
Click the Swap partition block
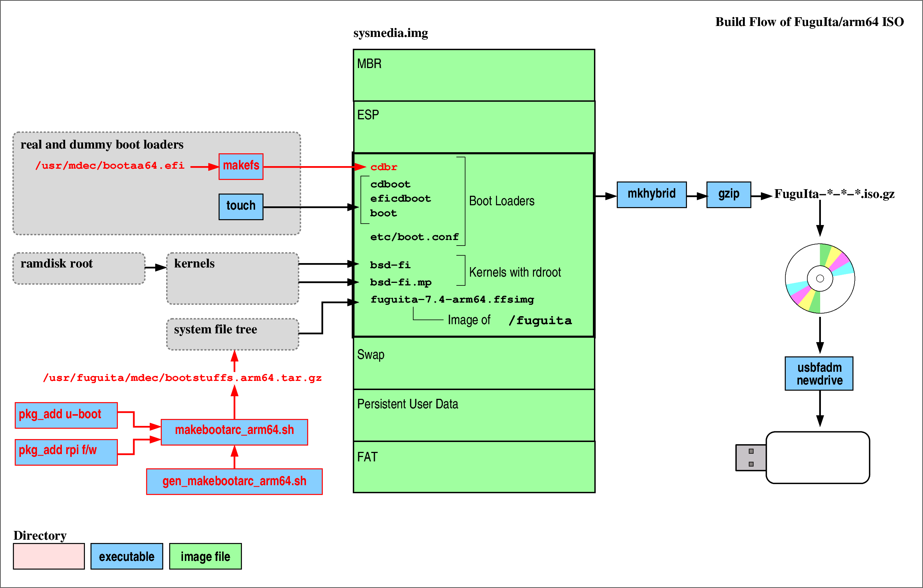tap(474, 363)
